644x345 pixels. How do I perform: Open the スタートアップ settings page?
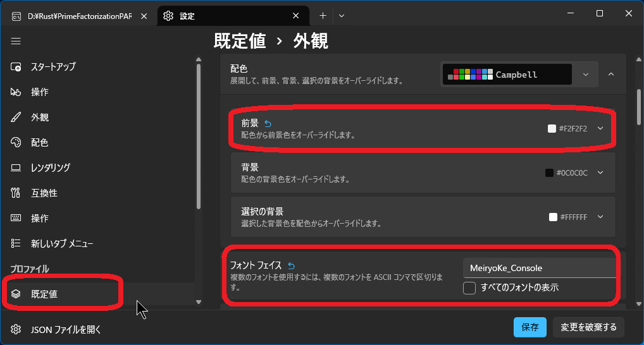[54, 67]
